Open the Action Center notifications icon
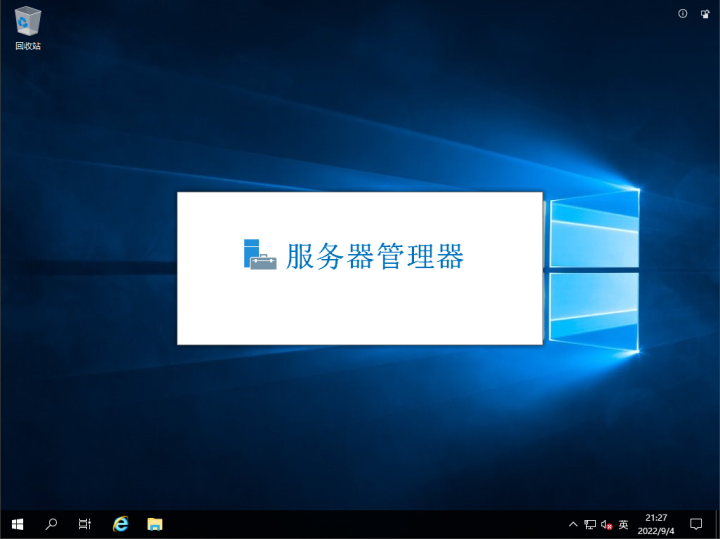Viewport: 720px width, 539px height. click(696, 524)
